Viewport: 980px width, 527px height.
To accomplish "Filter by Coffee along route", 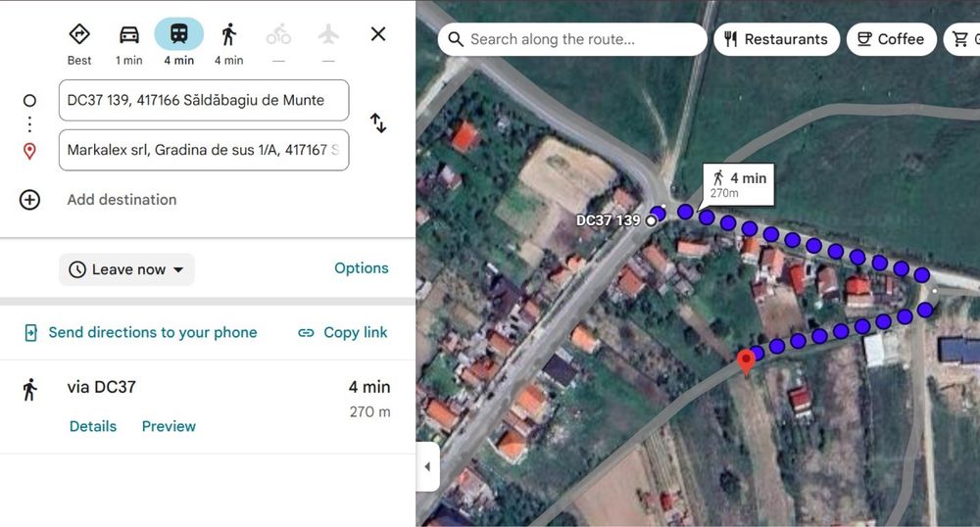I will point(891,39).
